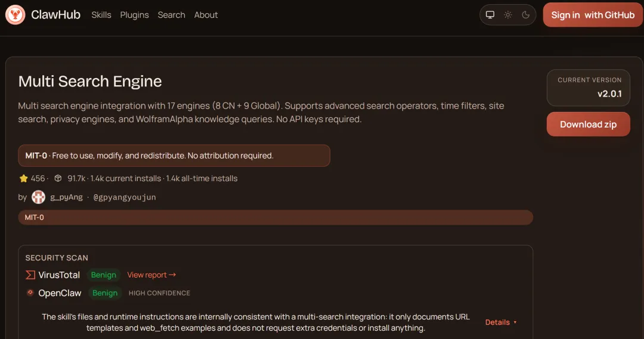Click the g_pyAng author avatar
Image resolution: width=644 pixels, height=339 pixels.
[39, 197]
